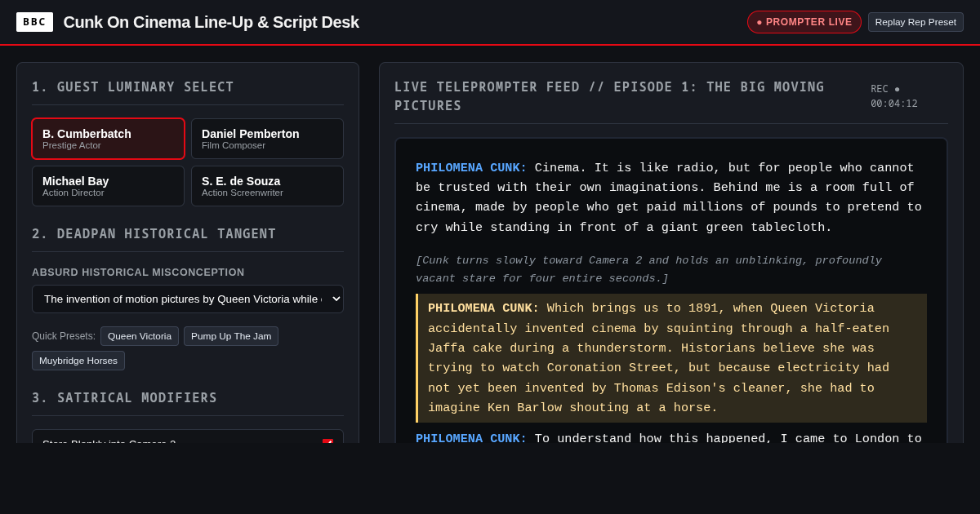Apply the Queen Victoria quick preset
Image resolution: width=980 pixels, height=514 pixels.
pos(140,336)
